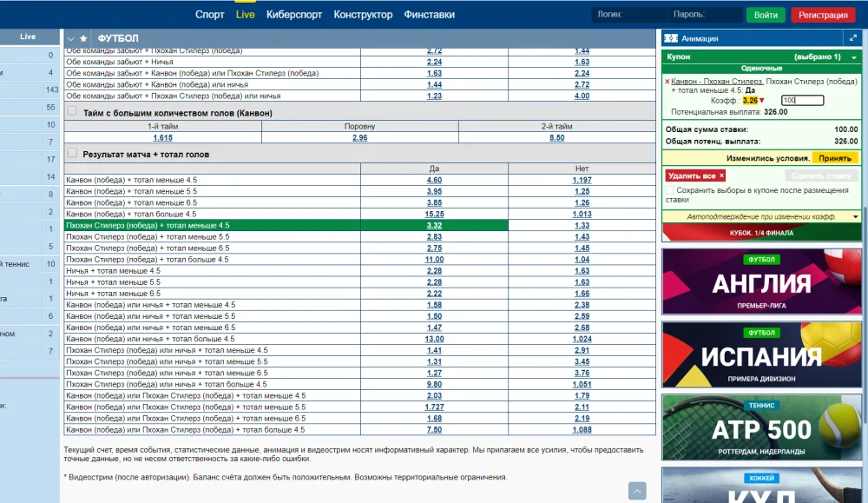Screen dimensions: 868x503
Task: Collapse the Купон dropdown arrow
Action: (854, 56)
